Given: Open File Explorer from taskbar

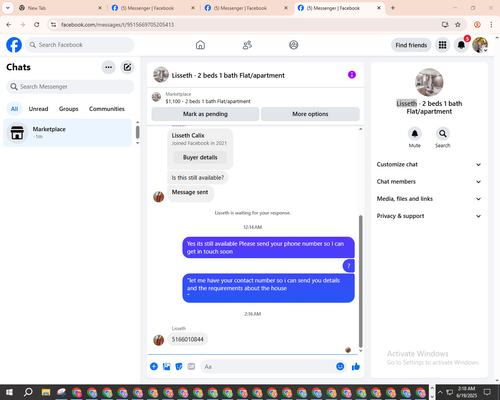Looking at the screenshot, I should pyautogui.click(x=46, y=392).
